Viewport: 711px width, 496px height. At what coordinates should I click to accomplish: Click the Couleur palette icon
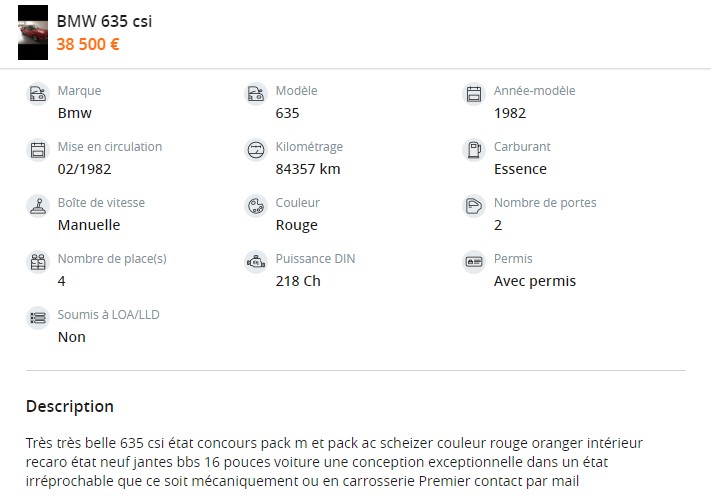coord(255,207)
